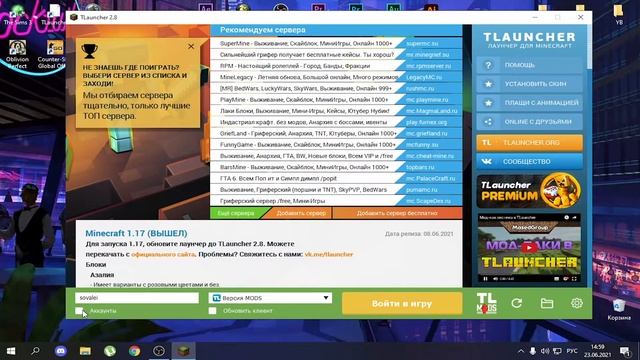Open the TL Mods manager icon

click(x=487, y=303)
